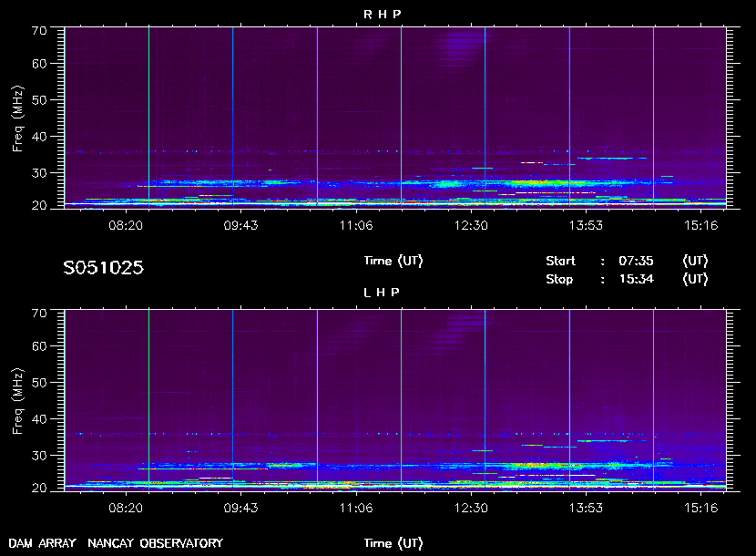756x556 pixels.
Task: Click '(UT)' next to the 07:35 start time
Action: pos(695,261)
